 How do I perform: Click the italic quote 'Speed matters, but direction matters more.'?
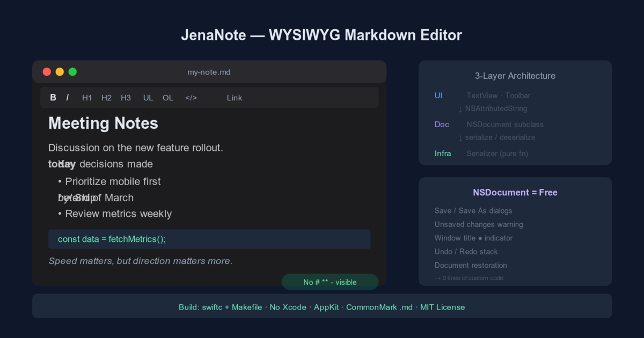[141, 261]
